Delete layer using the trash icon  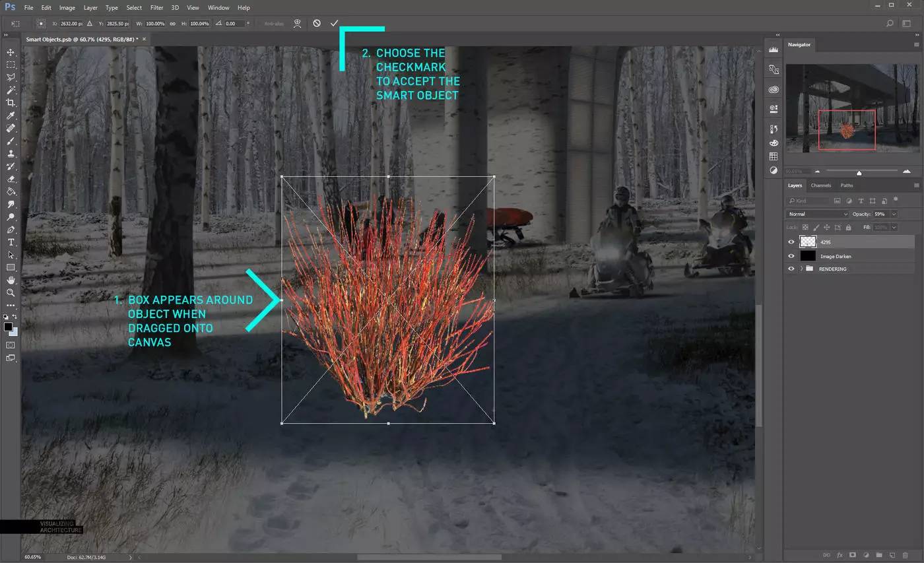coord(905,556)
